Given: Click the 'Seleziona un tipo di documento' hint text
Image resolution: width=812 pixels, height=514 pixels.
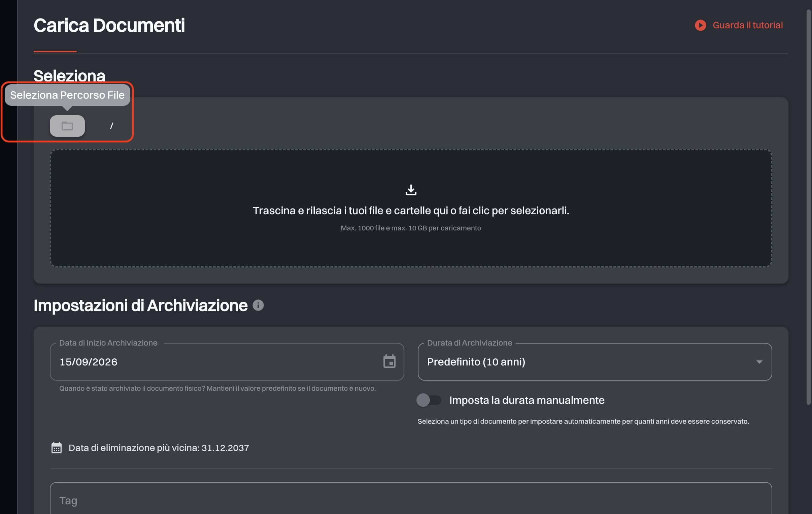Looking at the screenshot, I should click(x=583, y=421).
